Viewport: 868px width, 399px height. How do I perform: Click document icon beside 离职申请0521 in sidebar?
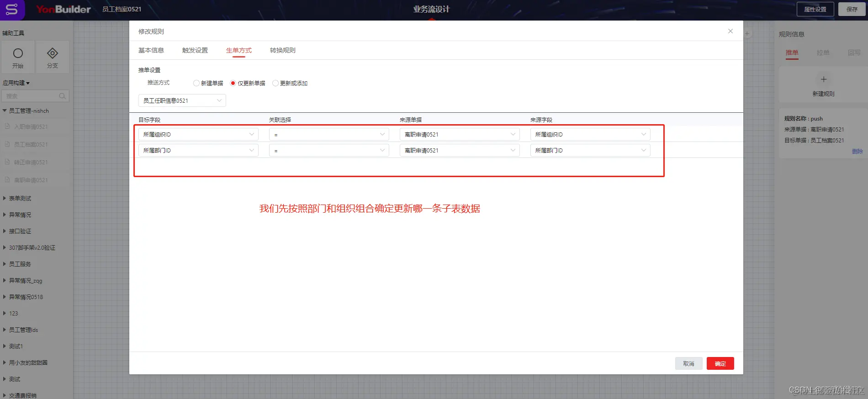pyautogui.click(x=7, y=180)
